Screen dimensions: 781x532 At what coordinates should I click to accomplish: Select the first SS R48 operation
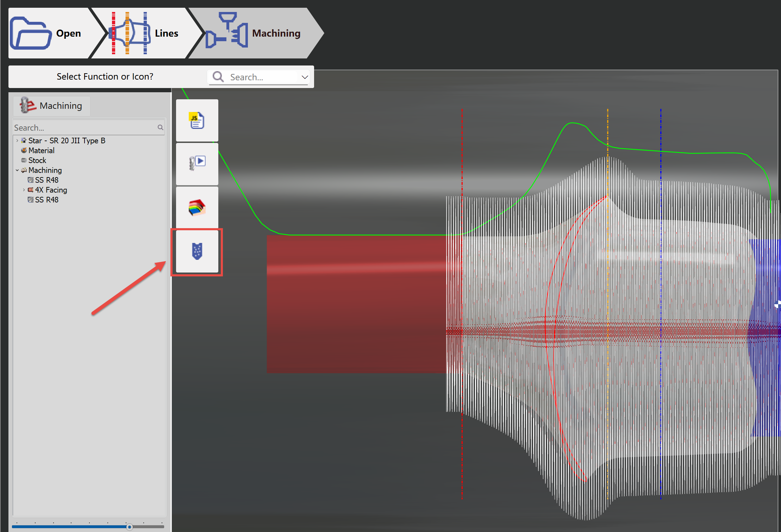46,180
